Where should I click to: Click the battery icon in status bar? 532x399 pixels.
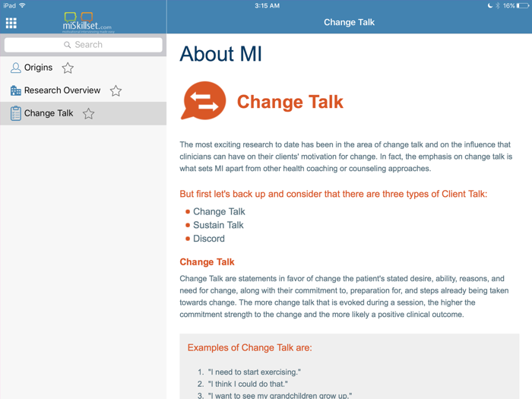(523, 6)
